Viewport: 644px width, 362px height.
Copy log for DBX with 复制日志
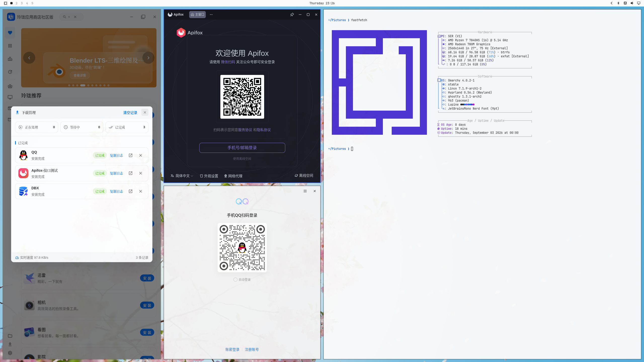point(116,191)
